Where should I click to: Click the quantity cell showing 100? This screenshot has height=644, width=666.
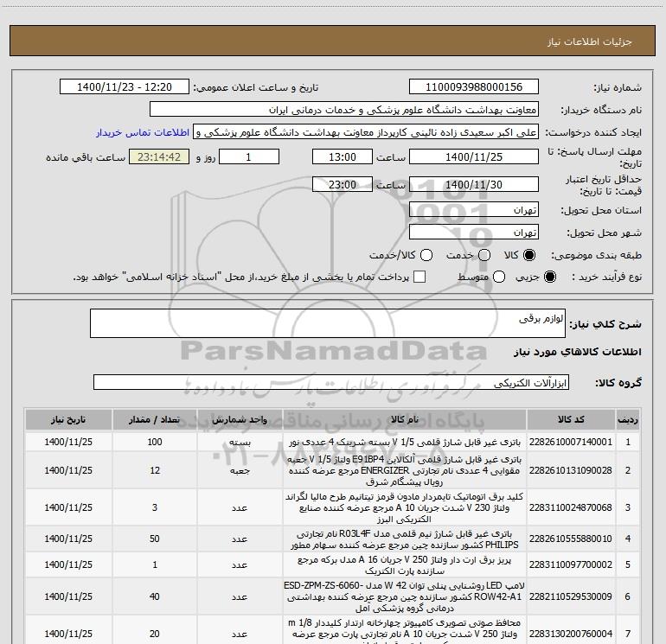pos(155,442)
